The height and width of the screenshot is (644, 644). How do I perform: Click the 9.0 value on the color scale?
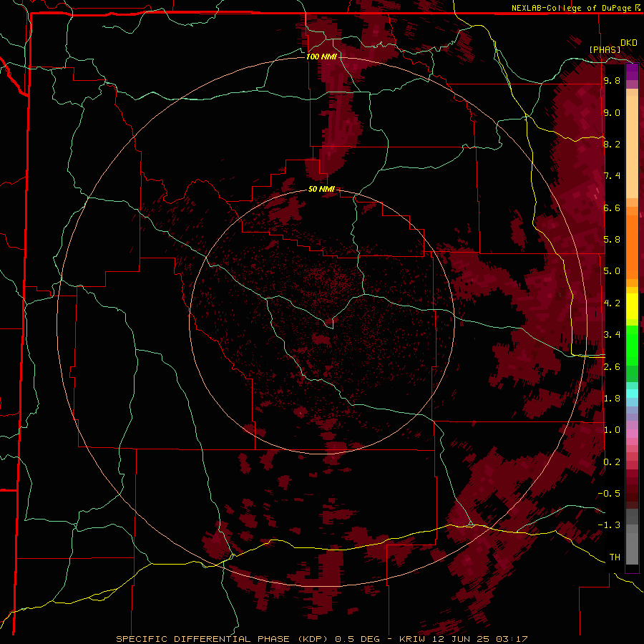(612, 112)
